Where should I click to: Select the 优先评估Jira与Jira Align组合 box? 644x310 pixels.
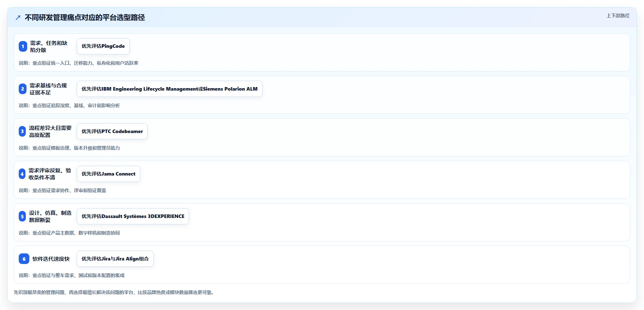tap(115, 259)
